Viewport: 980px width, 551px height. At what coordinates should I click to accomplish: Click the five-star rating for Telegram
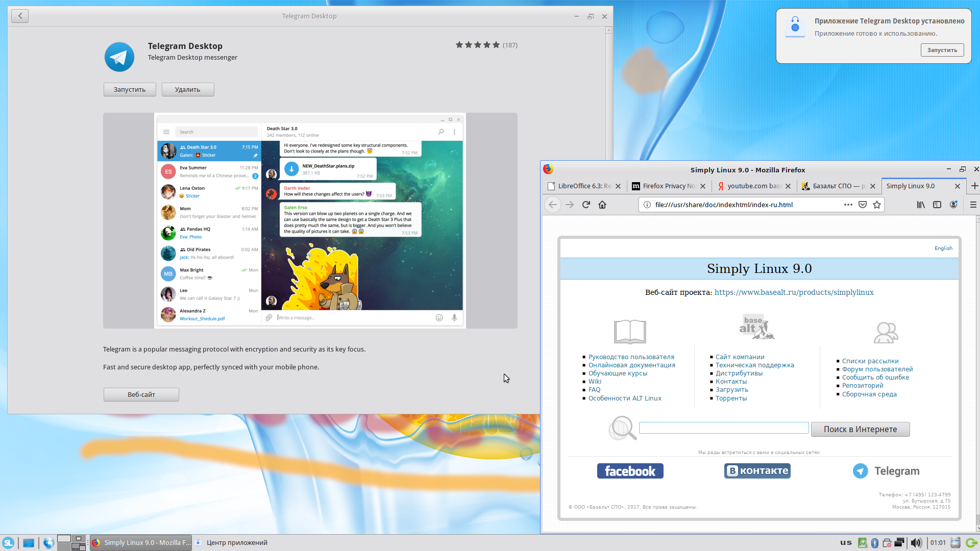(477, 45)
